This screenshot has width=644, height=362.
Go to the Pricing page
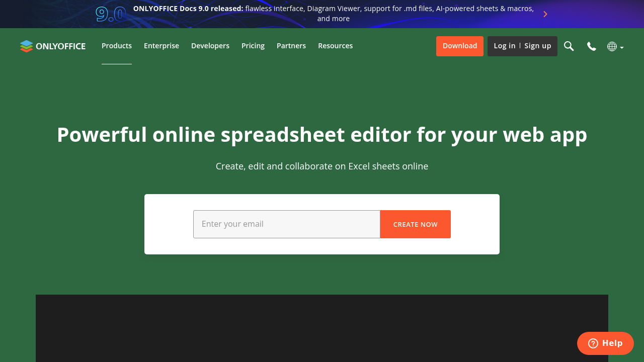(253, 46)
